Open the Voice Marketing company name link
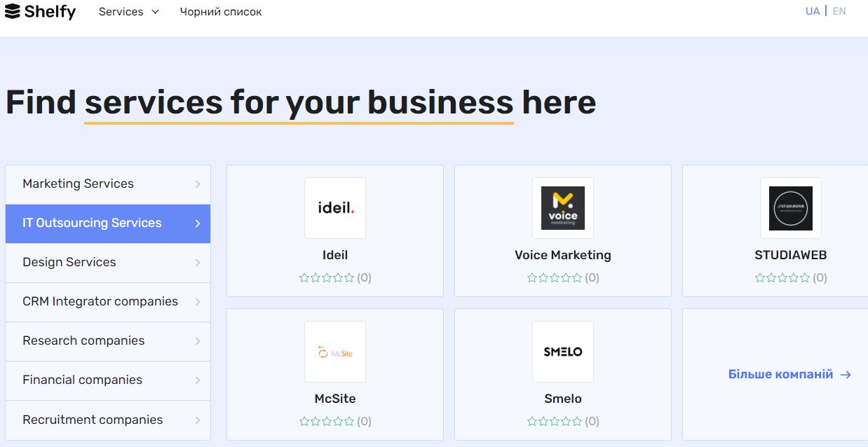This screenshot has width=868, height=447. point(562,255)
